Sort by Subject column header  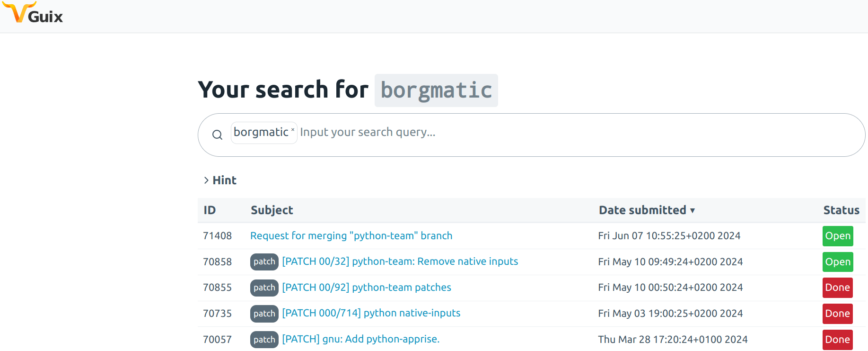click(x=272, y=210)
